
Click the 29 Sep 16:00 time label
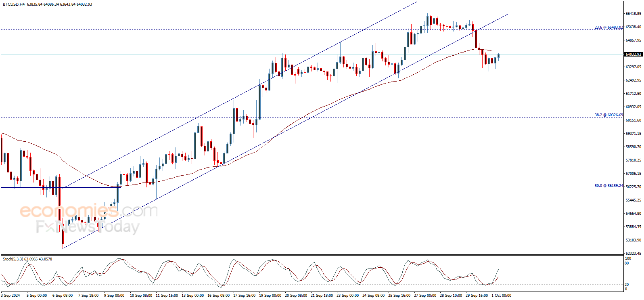pyautogui.click(x=477, y=296)
